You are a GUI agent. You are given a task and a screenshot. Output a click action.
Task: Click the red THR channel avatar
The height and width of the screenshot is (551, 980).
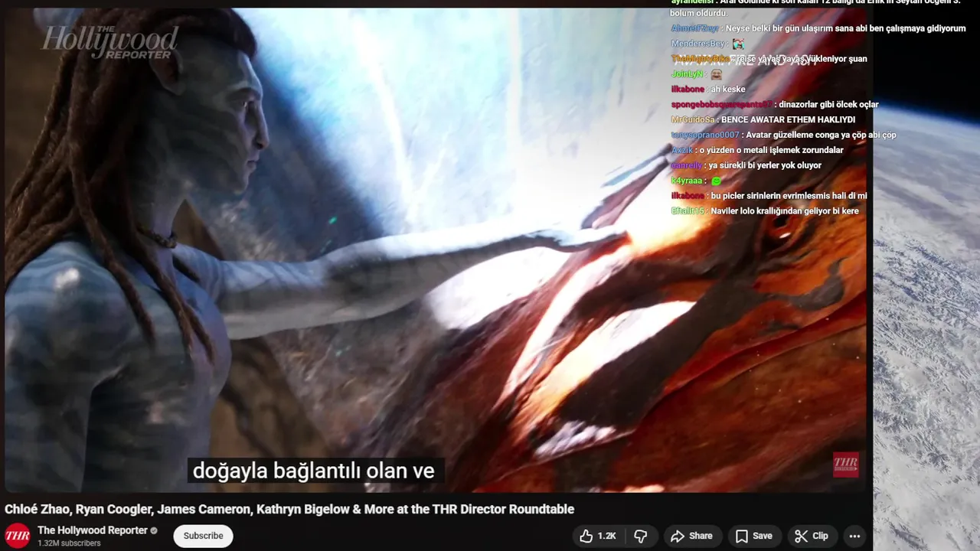[18, 536]
